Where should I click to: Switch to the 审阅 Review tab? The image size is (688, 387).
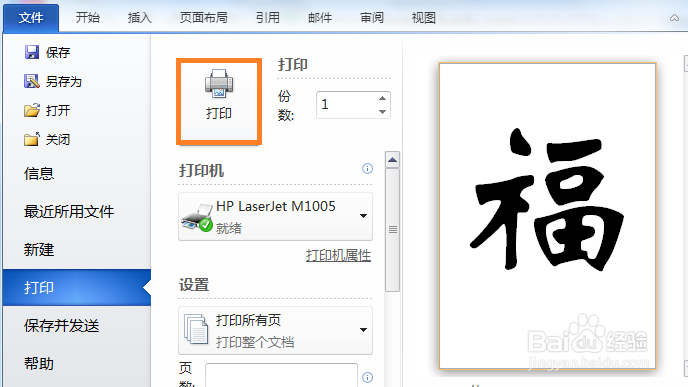point(372,18)
